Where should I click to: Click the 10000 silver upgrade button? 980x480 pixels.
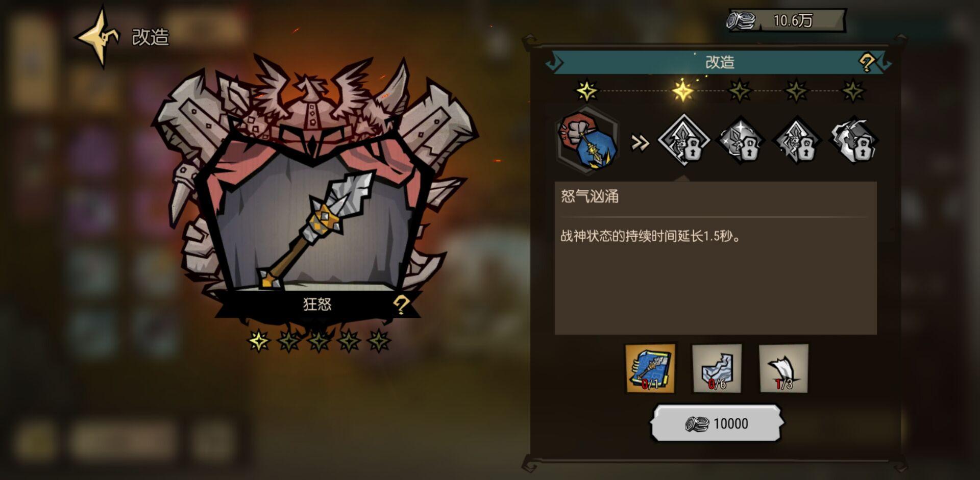coord(717,423)
